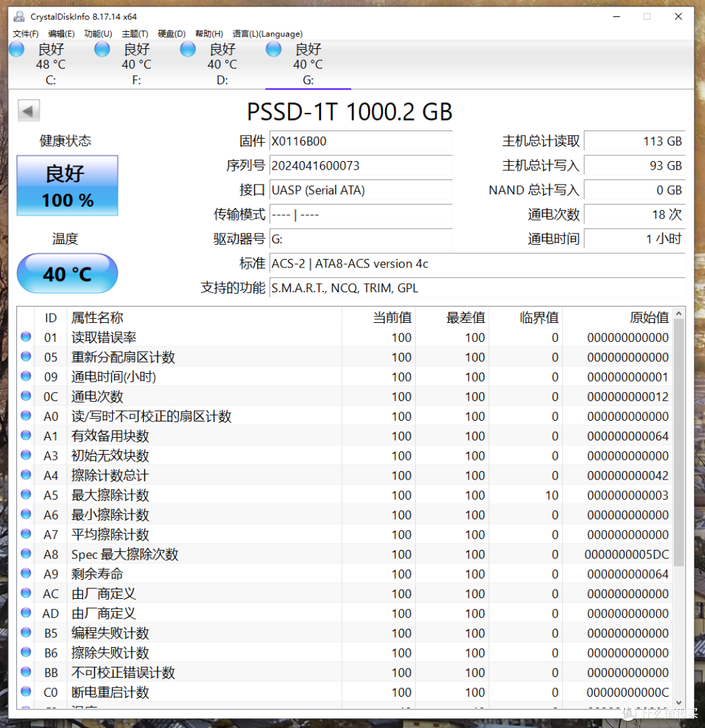Click the previous disk arrow button
The width and height of the screenshot is (705, 728).
(29, 111)
